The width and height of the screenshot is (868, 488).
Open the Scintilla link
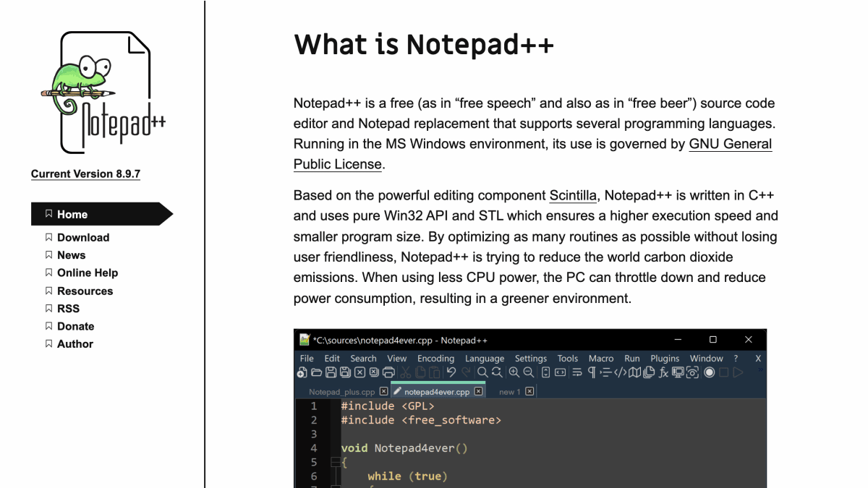pos(573,195)
